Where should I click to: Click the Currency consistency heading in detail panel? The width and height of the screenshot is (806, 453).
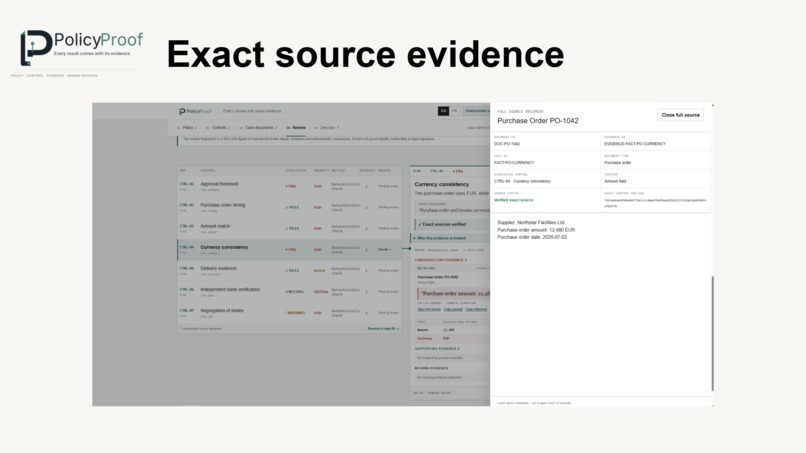pyautogui.click(x=442, y=184)
